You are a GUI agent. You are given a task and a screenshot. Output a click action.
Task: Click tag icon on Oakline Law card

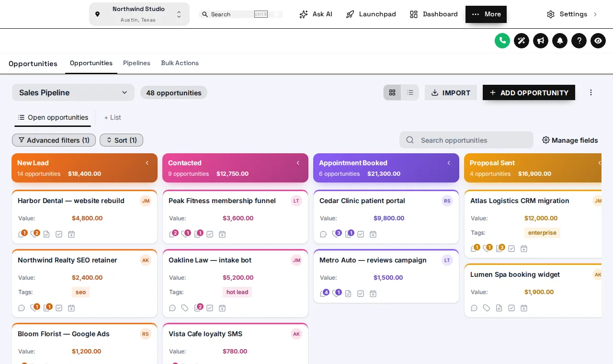click(185, 308)
